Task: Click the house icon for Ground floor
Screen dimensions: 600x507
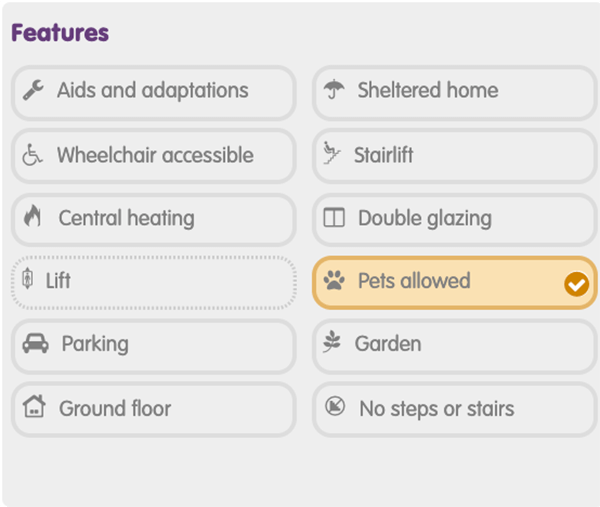Action: [34, 406]
